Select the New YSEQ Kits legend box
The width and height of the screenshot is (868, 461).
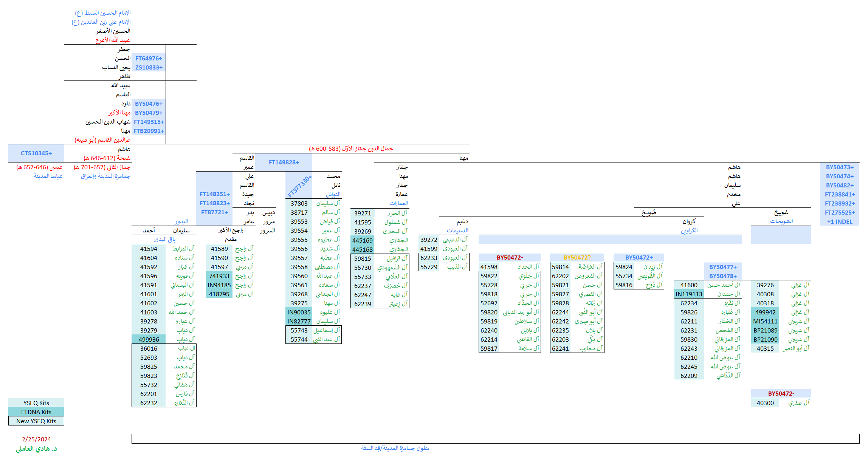36,421
